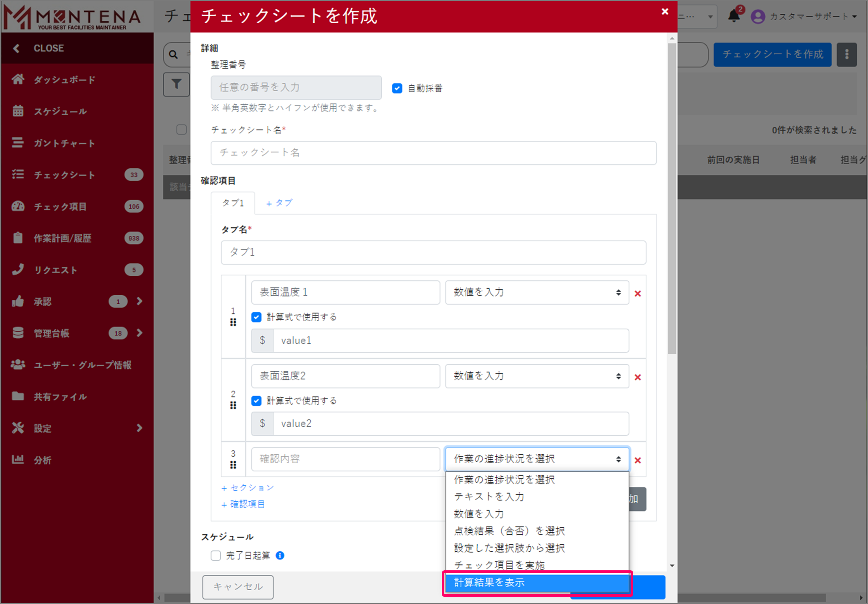
Task: Click the notification bell icon
Action: pyautogui.click(x=733, y=16)
